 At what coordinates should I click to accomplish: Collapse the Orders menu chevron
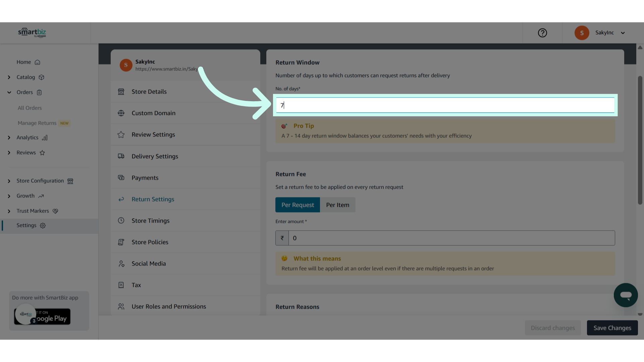pyautogui.click(x=9, y=93)
